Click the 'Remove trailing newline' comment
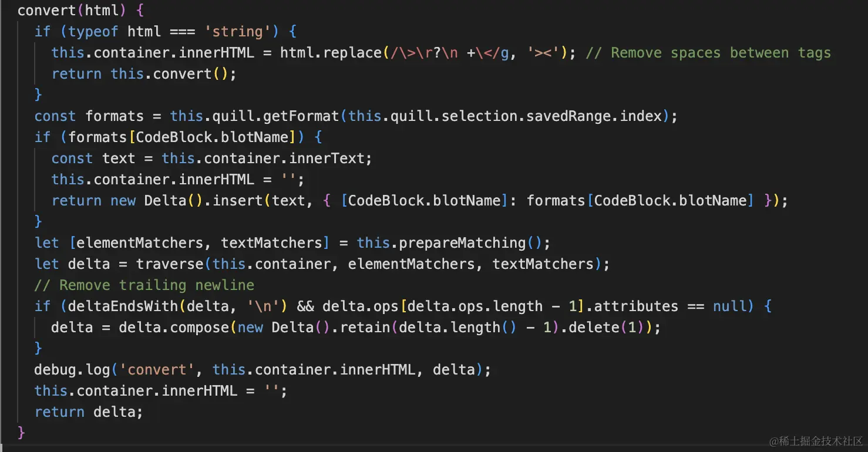Viewport: 868px width, 452px height. [144, 285]
